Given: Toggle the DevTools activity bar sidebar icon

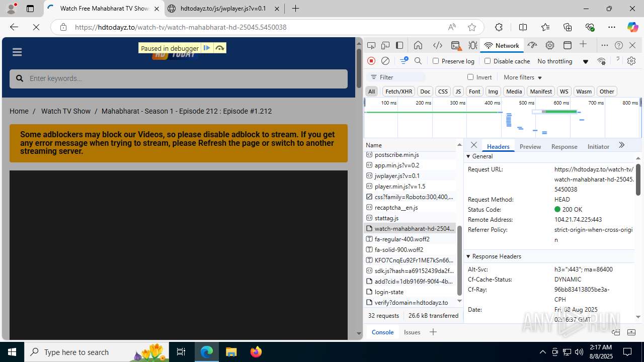Looking at the screenshot, I should click(x=399, y=45).
